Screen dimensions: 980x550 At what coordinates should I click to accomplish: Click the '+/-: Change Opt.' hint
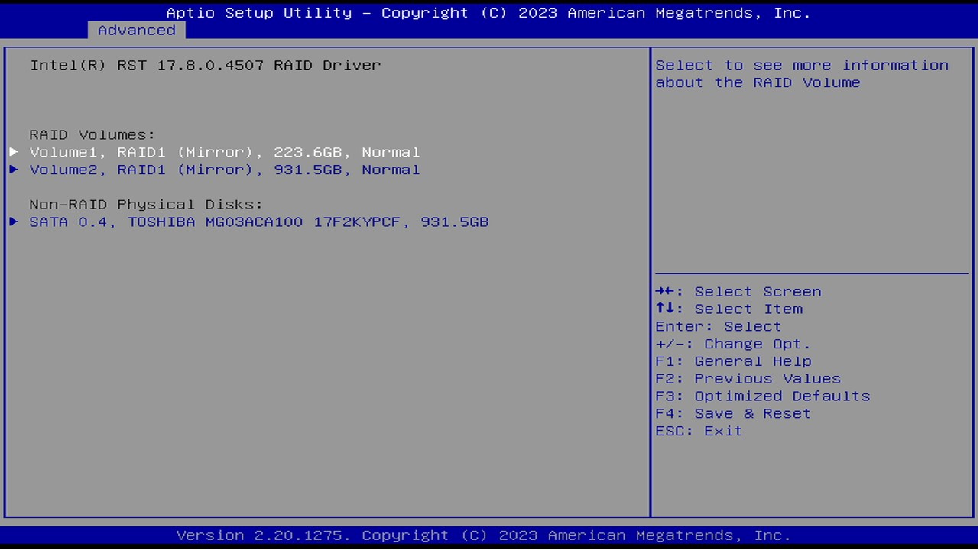pos(733,345)
